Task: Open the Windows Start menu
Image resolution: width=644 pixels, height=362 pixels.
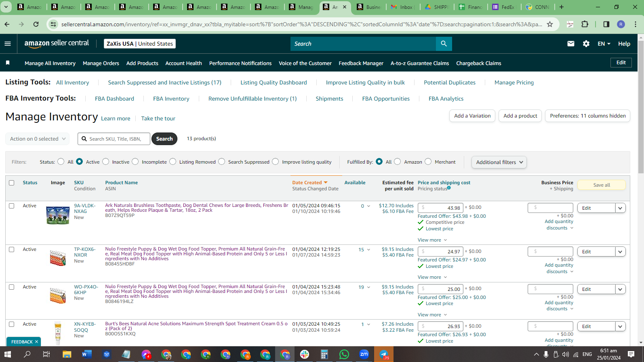Action: 7,354
